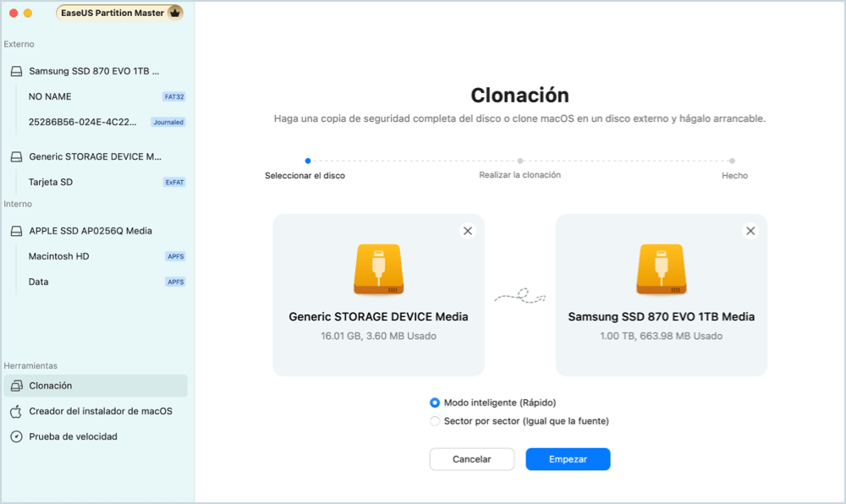Click the apple icon for macOS installer creator
The width and height of the screenshot is (846, 504).
point(17,411)
